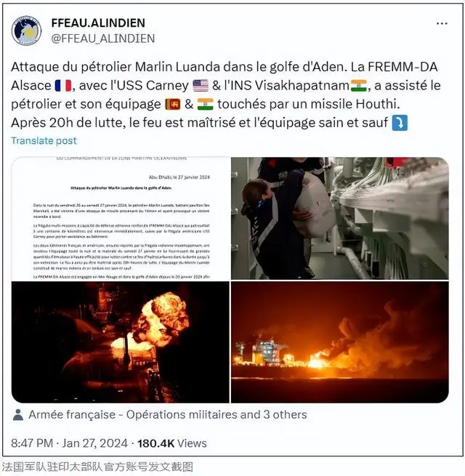The width and height of the screenshot is (465, 476).
Task: Click Translate post link
Action: pos(44,140)
